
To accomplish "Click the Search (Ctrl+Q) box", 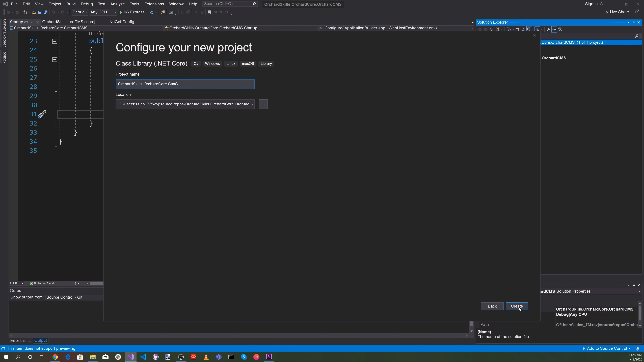I will [x=230, y=4].
